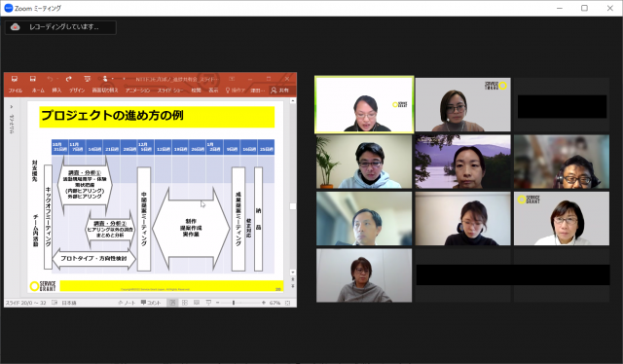
Task: Click the Redo arrow in PowerPoint's toolbar
Action: point(69,79)
